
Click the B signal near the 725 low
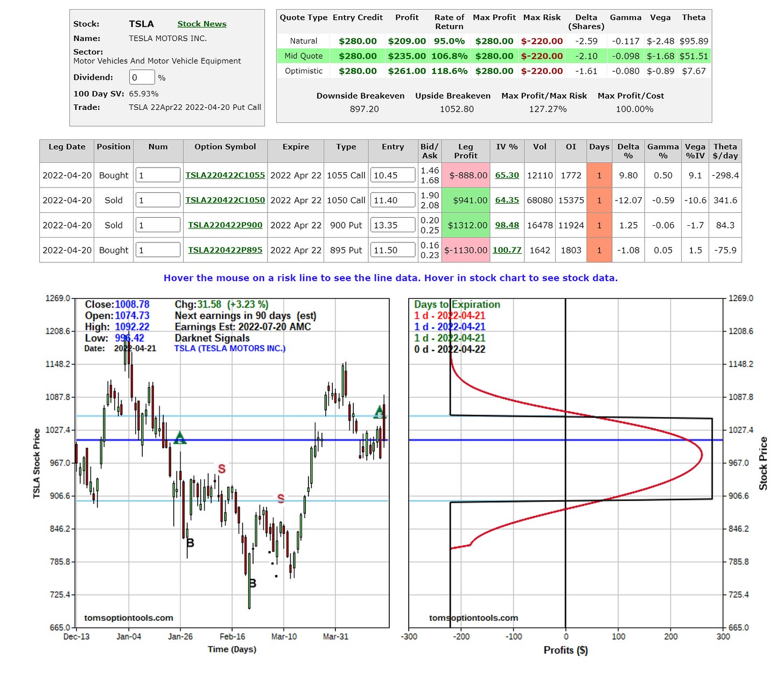tap(253, 583)
